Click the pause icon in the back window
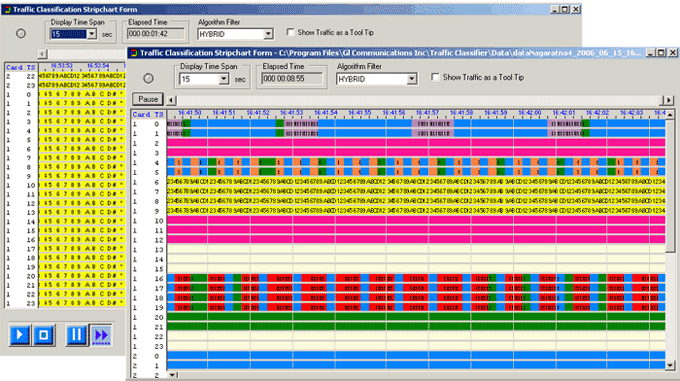The image size is (680, 381). click(76, 335)
